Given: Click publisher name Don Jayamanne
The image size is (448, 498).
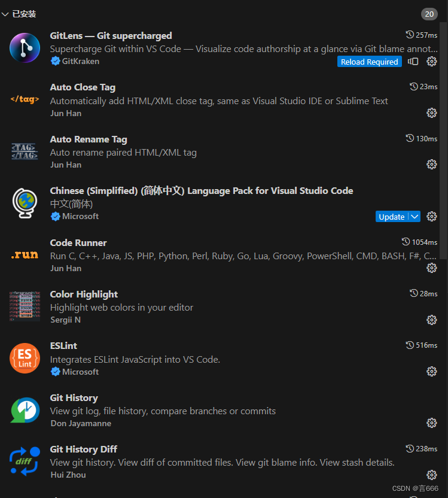Looking at the screenshot, I should click(81, 423).
